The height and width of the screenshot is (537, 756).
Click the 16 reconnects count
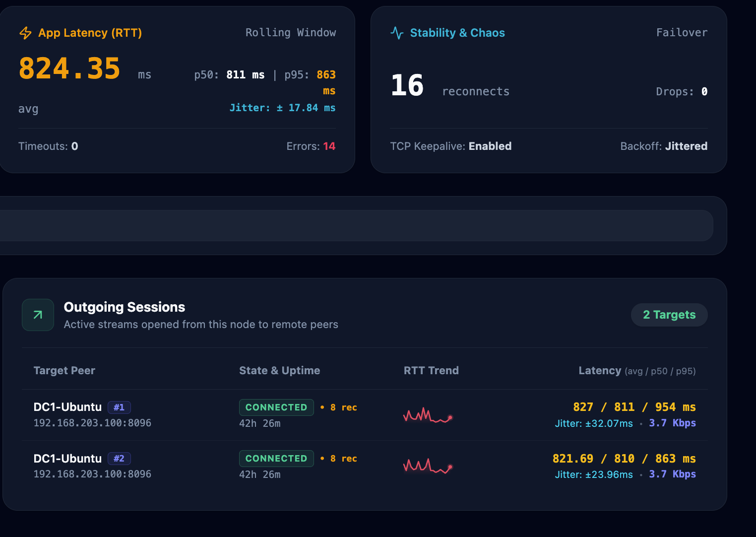click(x=407, y=85)
